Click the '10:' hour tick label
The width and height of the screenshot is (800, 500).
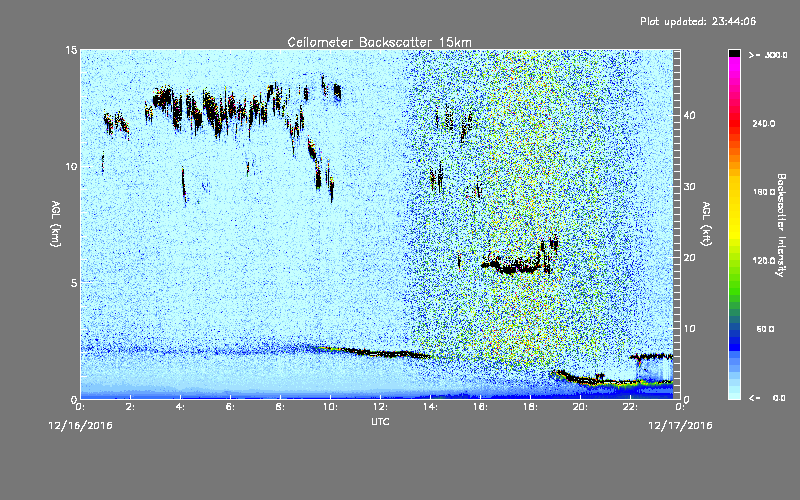[x=330, y=407]
